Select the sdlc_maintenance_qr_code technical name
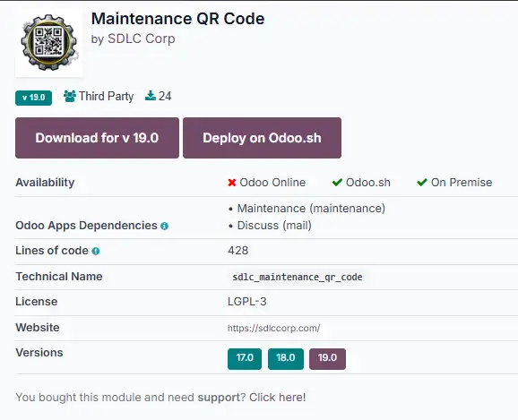 click(298, 277)
